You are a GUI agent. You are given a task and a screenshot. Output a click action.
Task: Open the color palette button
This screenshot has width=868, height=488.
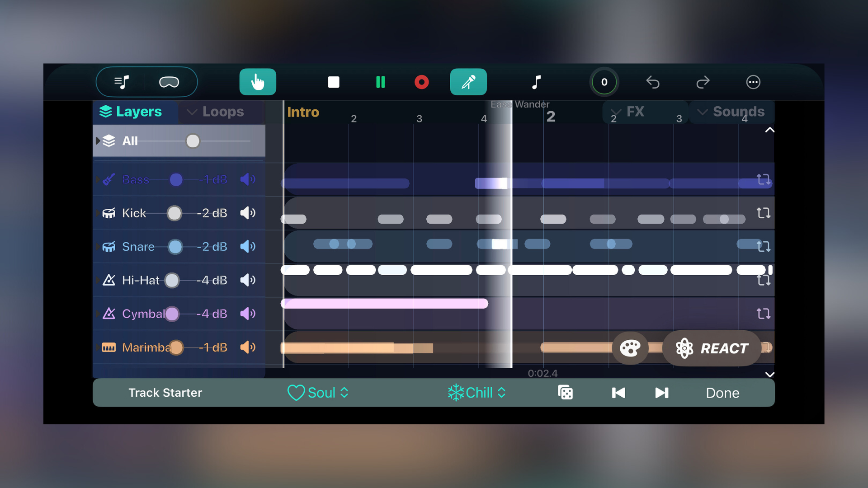630,348
